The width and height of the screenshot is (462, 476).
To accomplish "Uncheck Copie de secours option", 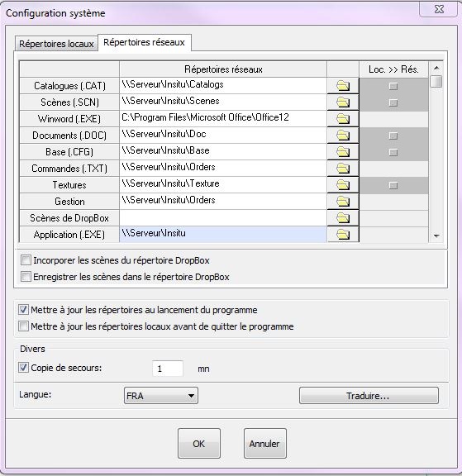I will (x=23, y=368).
